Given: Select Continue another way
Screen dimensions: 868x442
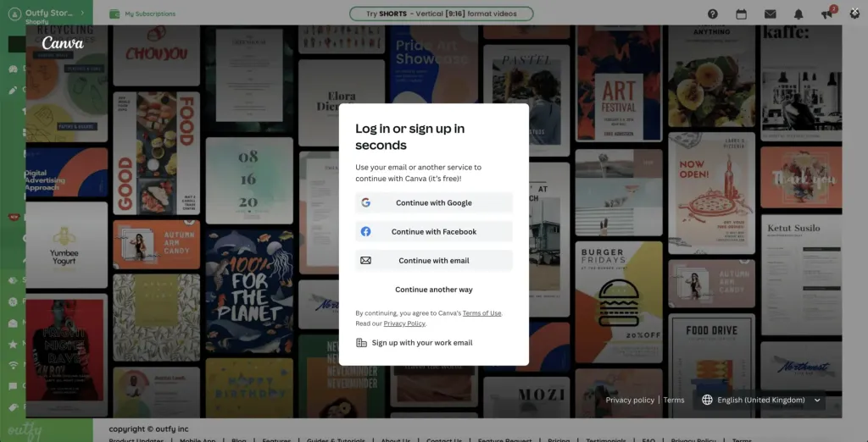Looking at the screenshot, I should 433,290.
